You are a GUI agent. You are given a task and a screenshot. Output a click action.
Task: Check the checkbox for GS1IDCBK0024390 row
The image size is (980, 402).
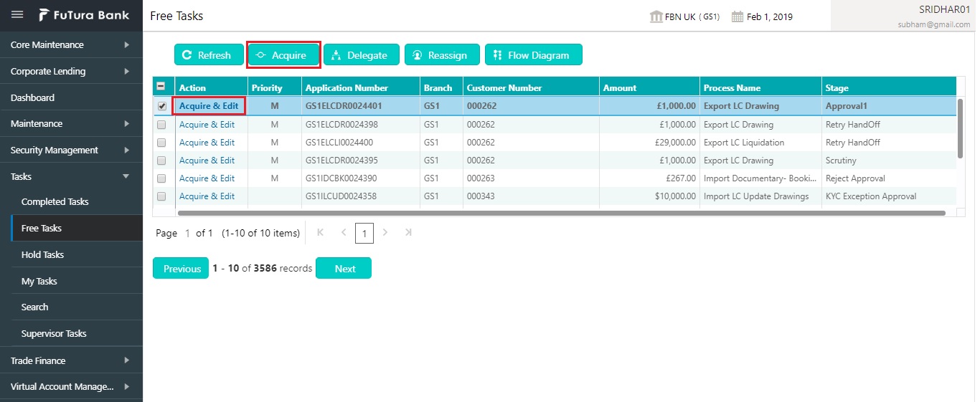click(161, 178)
